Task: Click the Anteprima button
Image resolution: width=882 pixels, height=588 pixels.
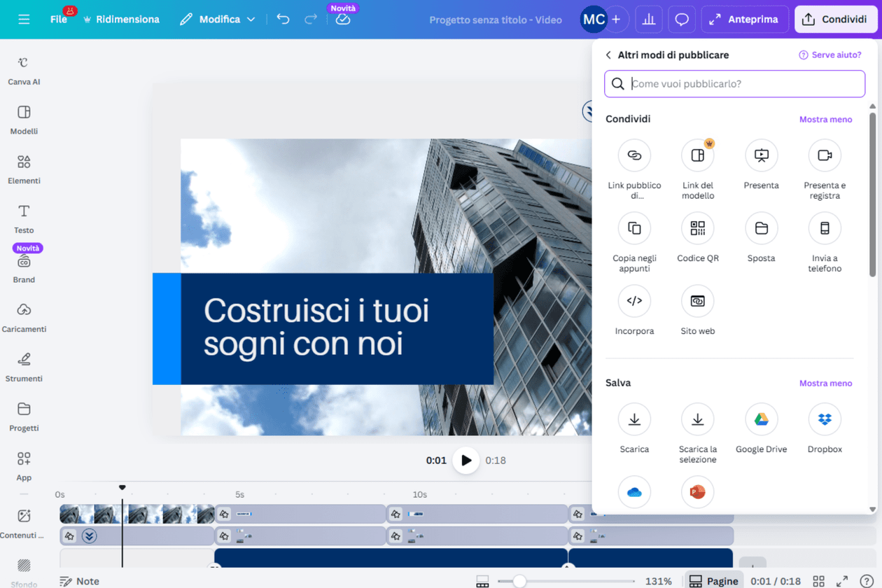Action: click(x=744, y=20)
